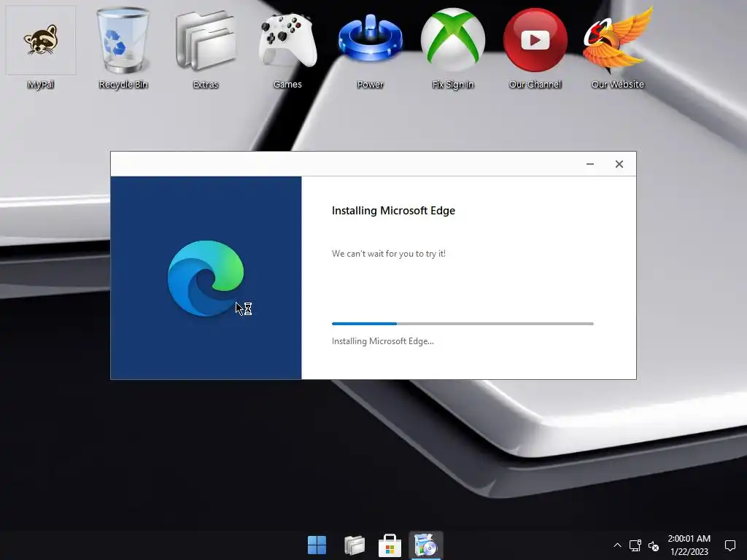Show hidden tray icons chevron
The image size is (747, 560).
(617, 545)
